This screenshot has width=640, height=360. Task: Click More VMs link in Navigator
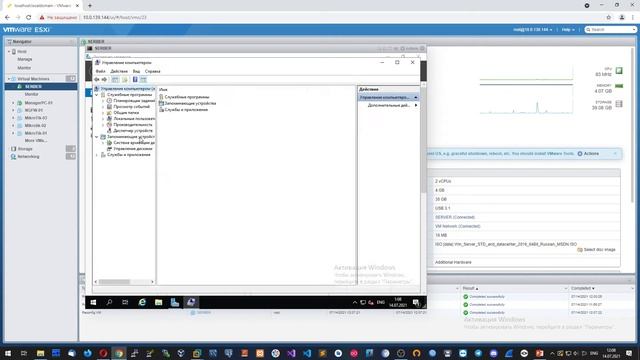click(x=36, y=141)
